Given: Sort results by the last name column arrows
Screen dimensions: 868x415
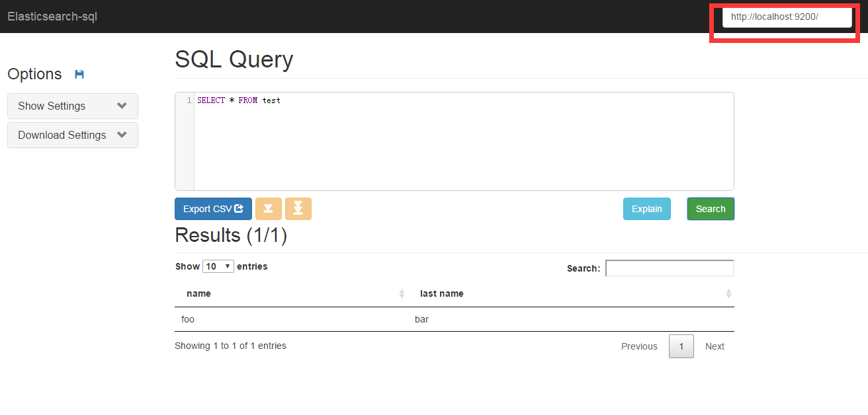Looking at the screenshot, I should [728, 293].
